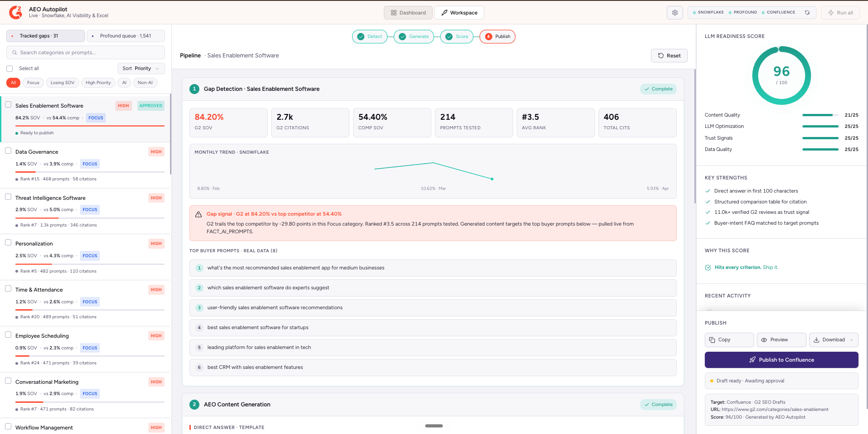Screen dimensions: 868x434
Task: Open the Sort Priority dropdown
Action: click(x=141, y=69)
